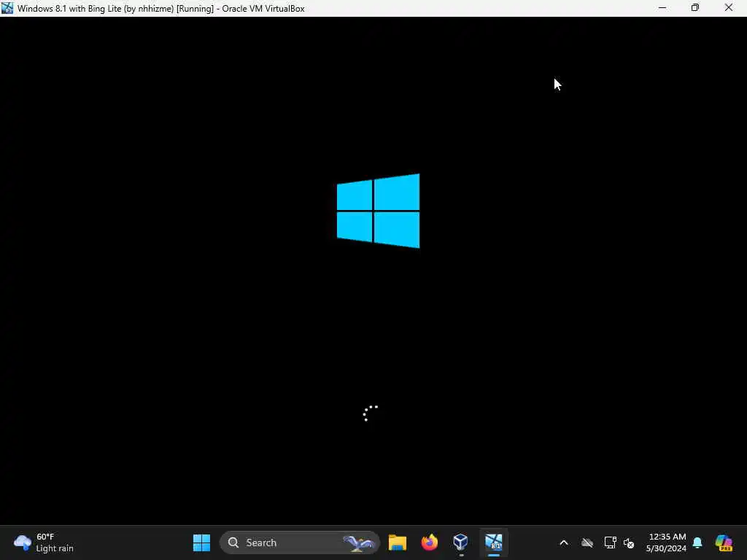Open the Windows Start menu
Viewport: 747px width, 560px height.
click(x=201, y=542)
